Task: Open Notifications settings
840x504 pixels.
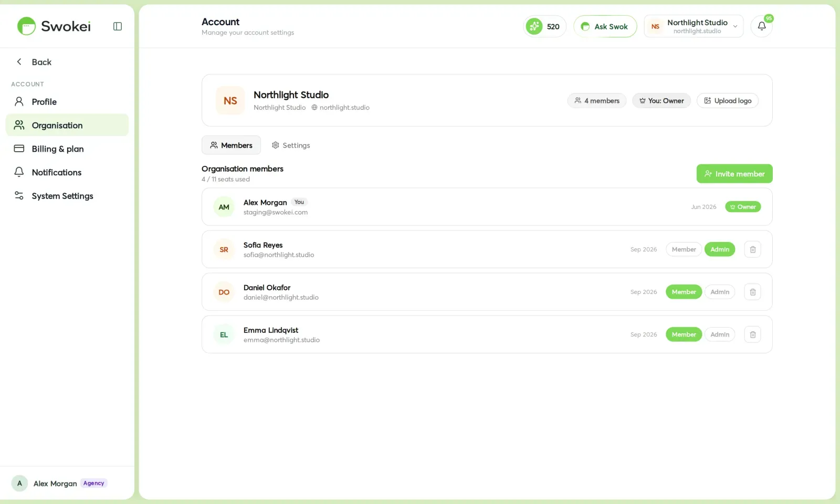Action: tap(67, 172)
